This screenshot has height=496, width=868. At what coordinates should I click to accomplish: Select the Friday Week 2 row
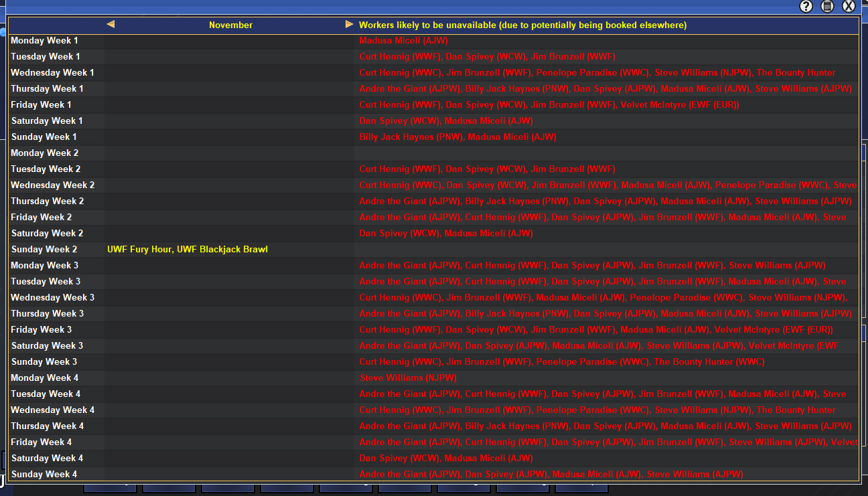pyautogui.click(x=433, y=218)
